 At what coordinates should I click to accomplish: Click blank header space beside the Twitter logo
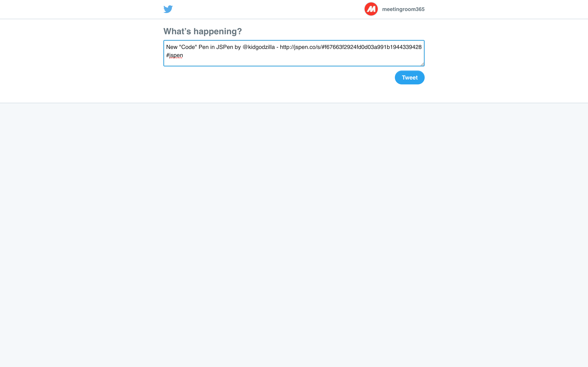(267, 9)
